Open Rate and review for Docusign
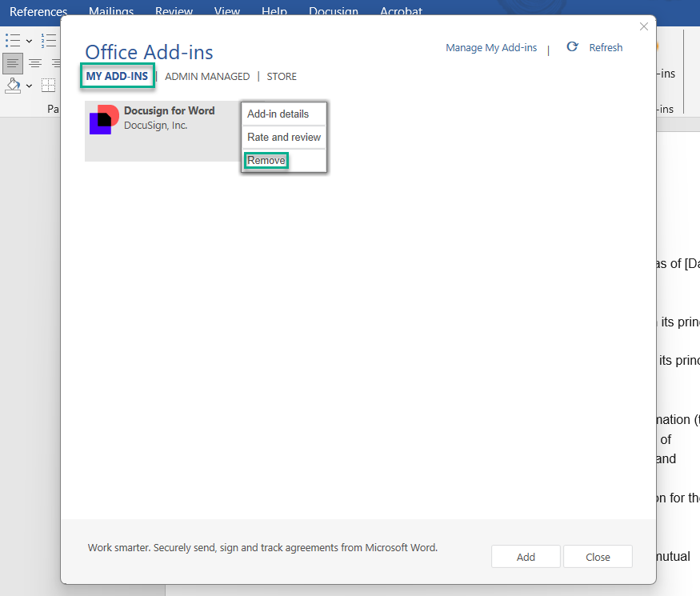This screenshot has width=700, height=596. (283, 137)
